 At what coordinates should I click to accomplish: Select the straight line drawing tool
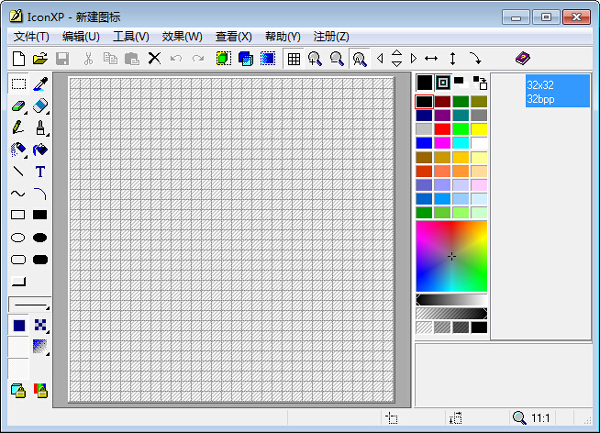click(18, 171)
